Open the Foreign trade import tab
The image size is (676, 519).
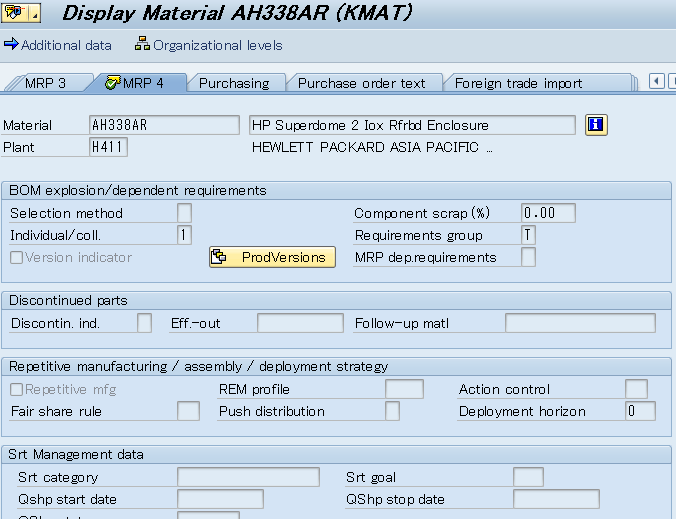click(x=518, y=83)
